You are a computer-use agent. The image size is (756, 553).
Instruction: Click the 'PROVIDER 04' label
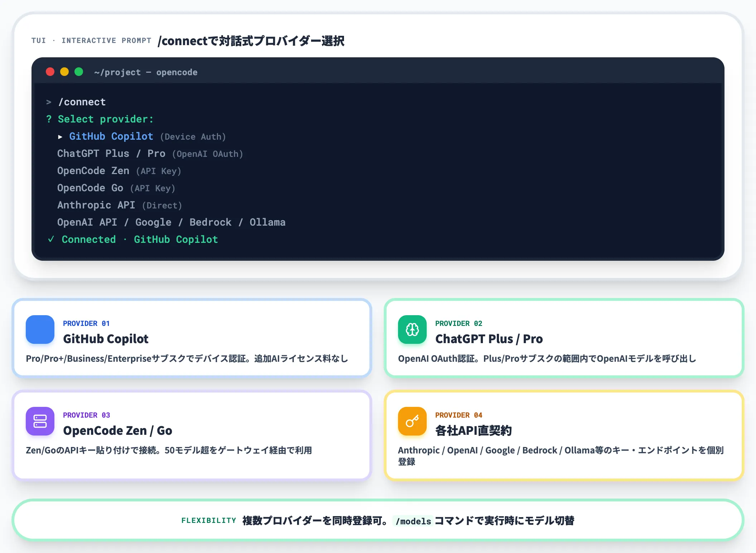[x=459, y=415]
